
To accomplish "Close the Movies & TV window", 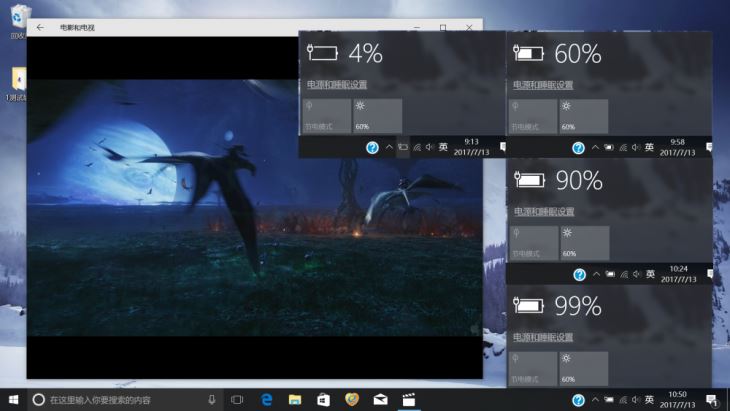I will point(469,27).
